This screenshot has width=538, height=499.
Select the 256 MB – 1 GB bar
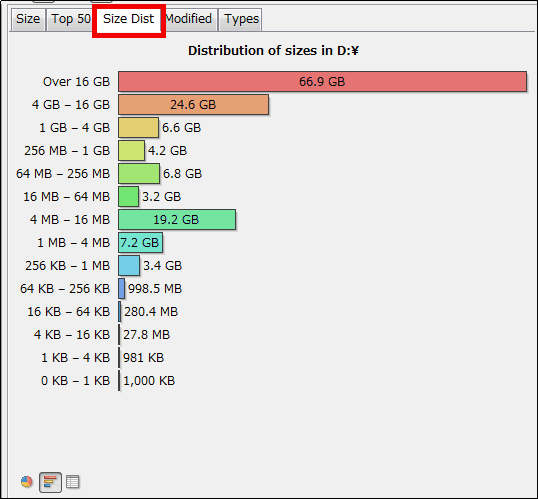131,150
